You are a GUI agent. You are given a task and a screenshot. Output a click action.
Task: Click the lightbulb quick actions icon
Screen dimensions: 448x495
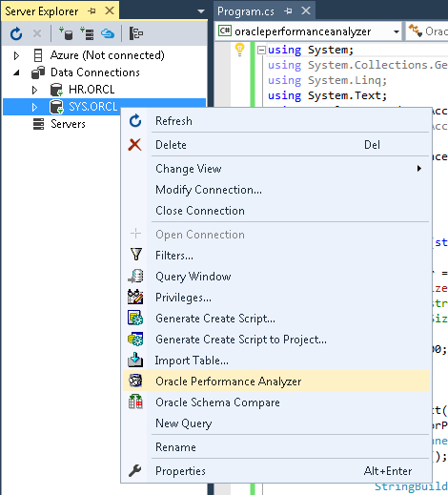[x=239, y=50]
